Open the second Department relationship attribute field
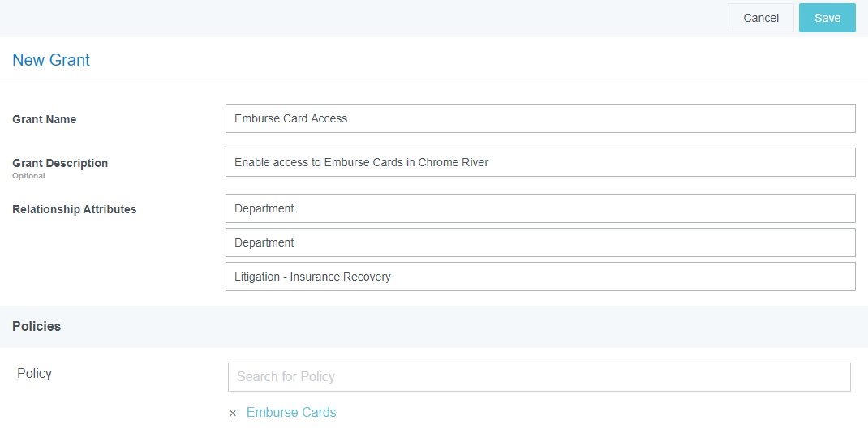Screen dimensions: 868x442 click(x=539, y=242)
